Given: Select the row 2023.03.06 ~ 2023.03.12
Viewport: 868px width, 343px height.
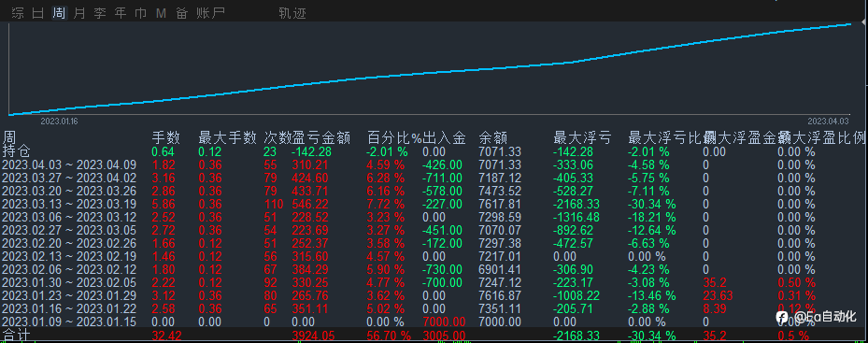Looking at the screenshot, I should pyautogui.click(x=434, y=216).
